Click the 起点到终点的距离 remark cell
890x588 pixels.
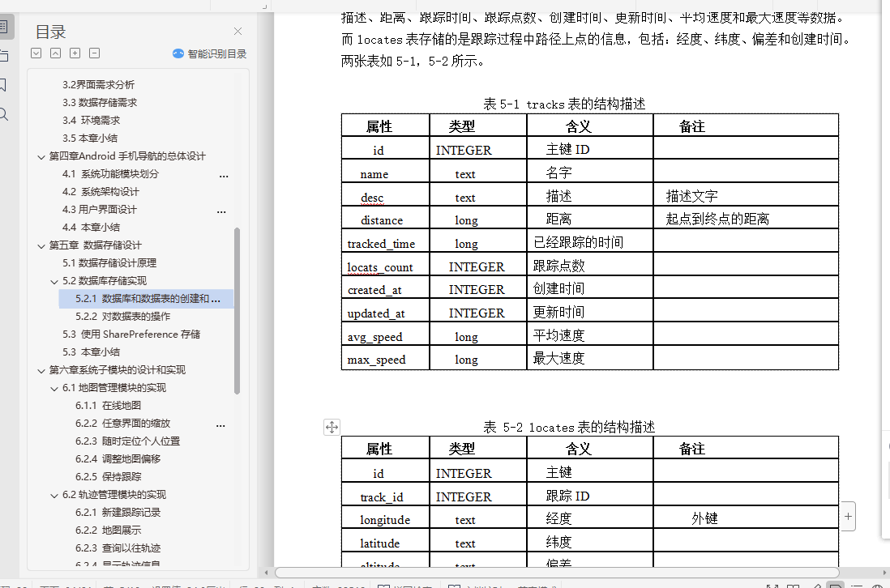[x=746, y=217]
